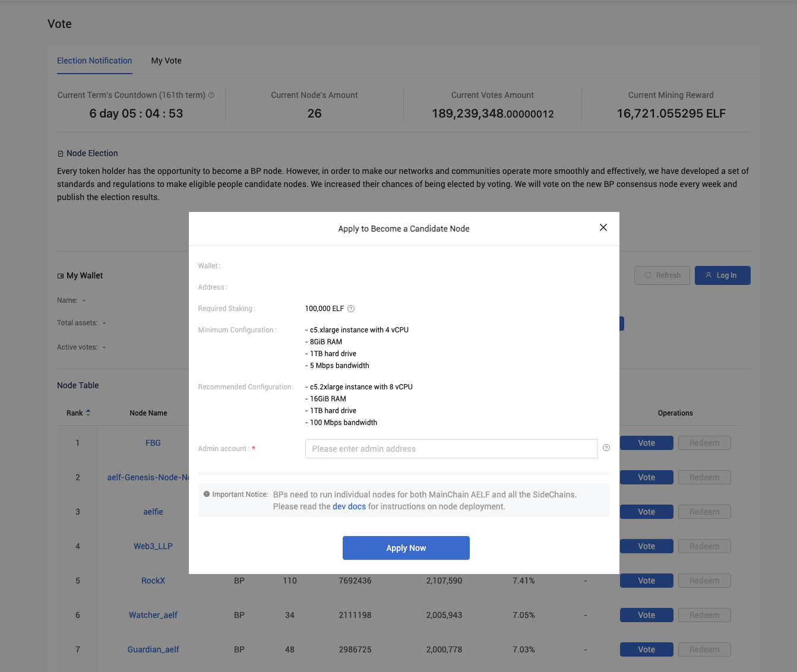This screenshot has height=672, width=797.
Task: Click the help icon next to Required Staking
Action: click(351, 309)
